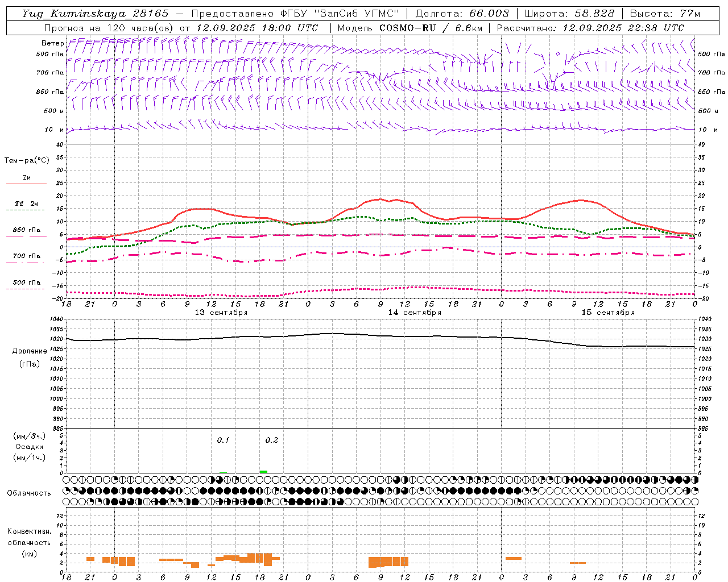Click the 500 м wind level label on left
This screenshot has height=582, width=728.
point(54,111)
